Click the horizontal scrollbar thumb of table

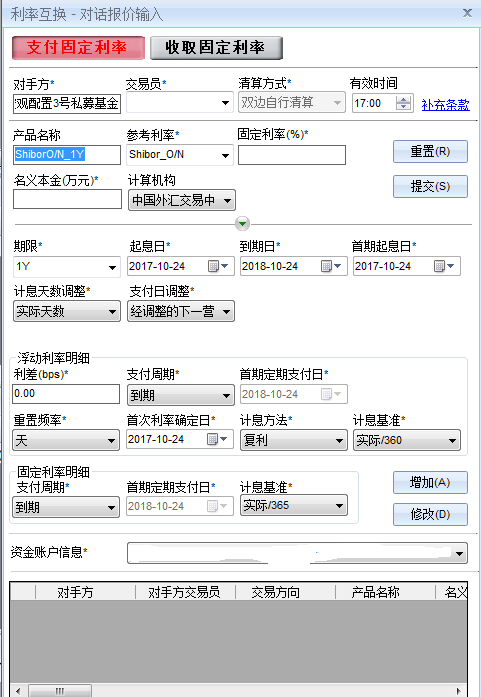click(x=60, y=691)
